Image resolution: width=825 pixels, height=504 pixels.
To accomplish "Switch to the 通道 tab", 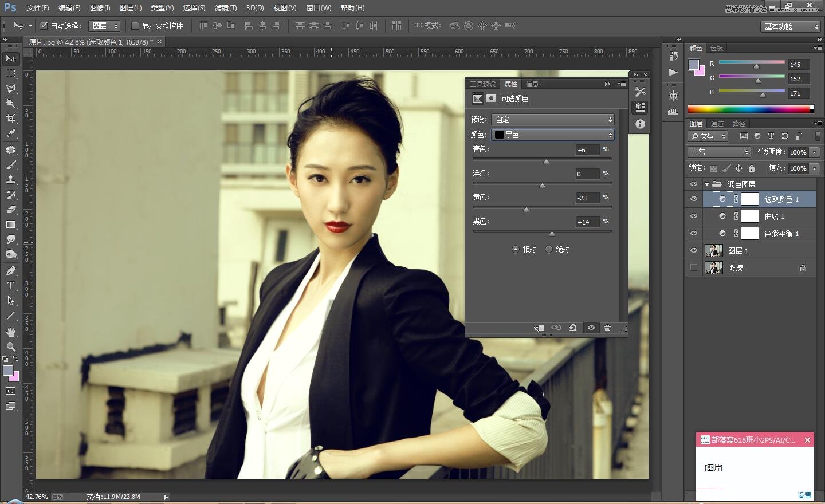I will pos(717,124).
